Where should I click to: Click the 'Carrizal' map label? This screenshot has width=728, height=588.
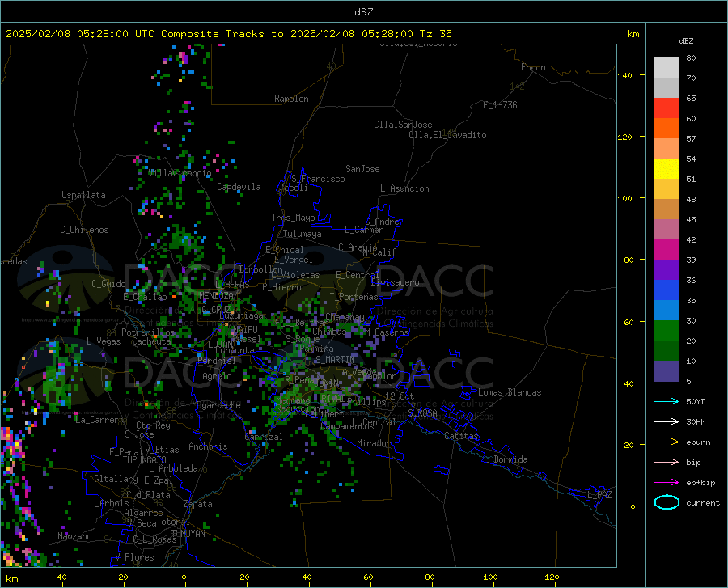click(x=263, y=437)
